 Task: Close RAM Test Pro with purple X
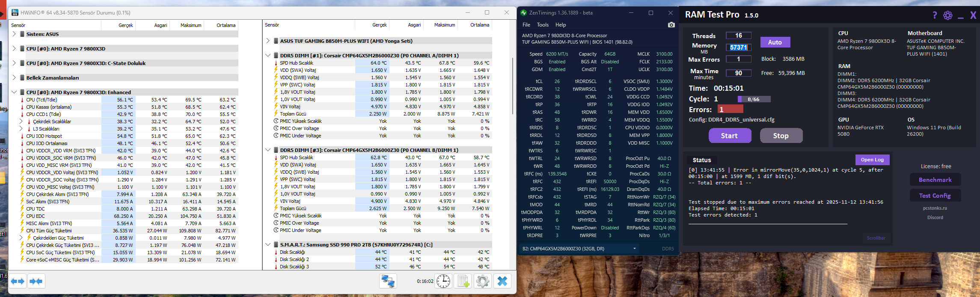[x=973, y=15]
